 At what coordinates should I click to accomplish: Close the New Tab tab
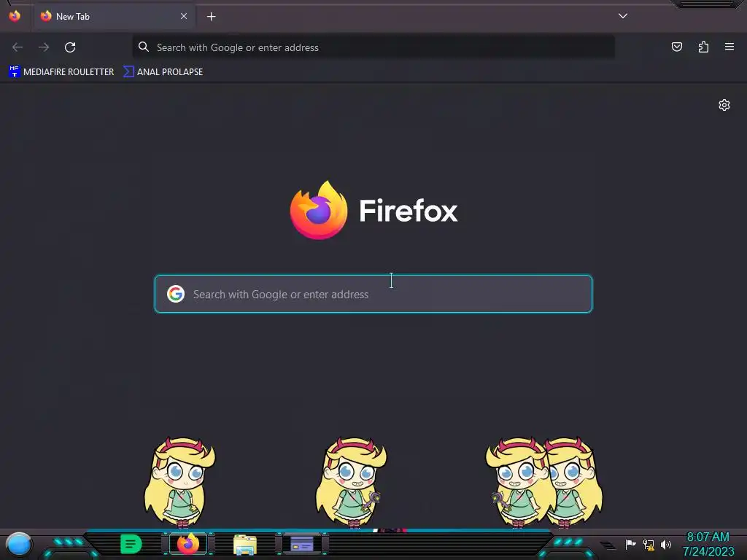pyautogui.click(x=184, y=16)
